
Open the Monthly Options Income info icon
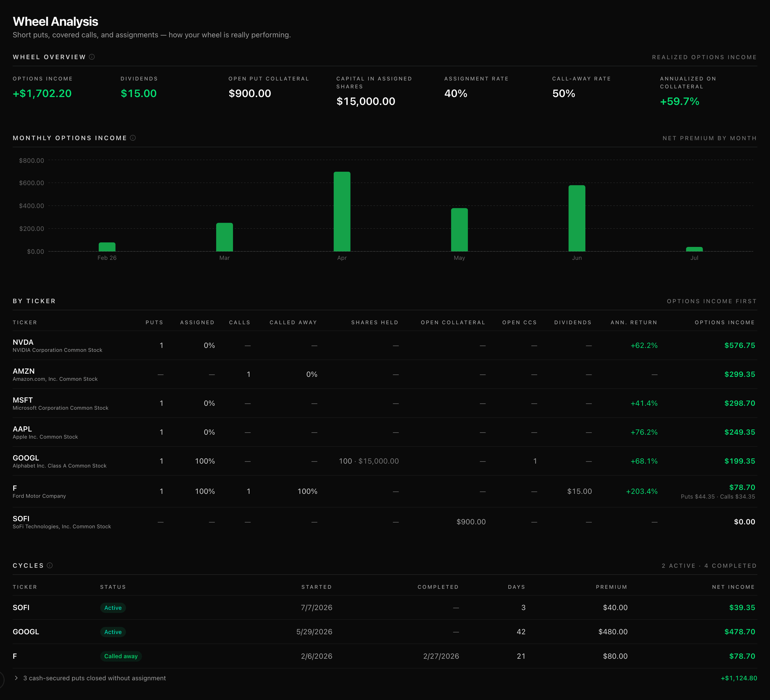click(x=133, y=138)
